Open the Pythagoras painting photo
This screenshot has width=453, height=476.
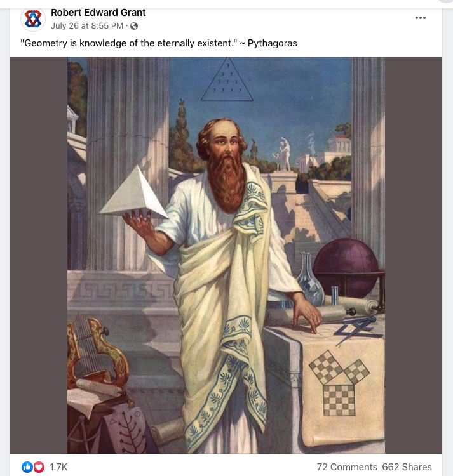226,255
